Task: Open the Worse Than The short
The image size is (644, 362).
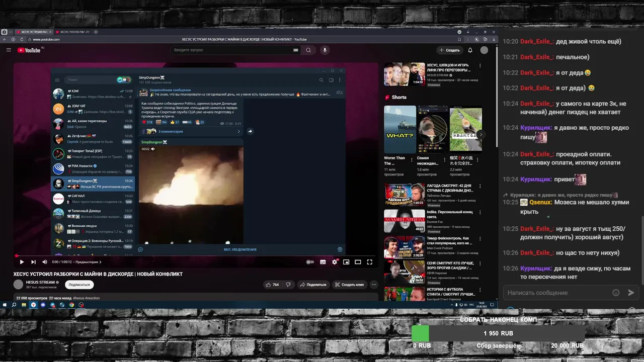Action: coord(400,129)
